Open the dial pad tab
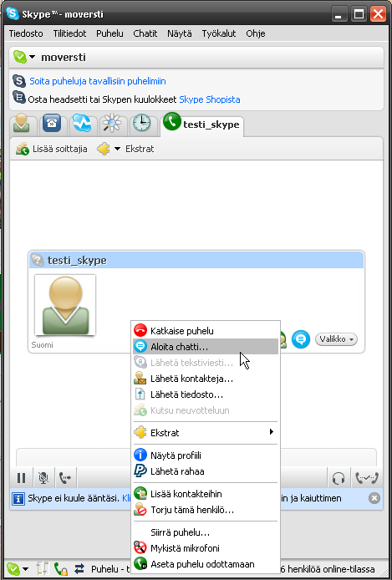The image size is (392, 580). pyautogui.click(x=52, y=124)
